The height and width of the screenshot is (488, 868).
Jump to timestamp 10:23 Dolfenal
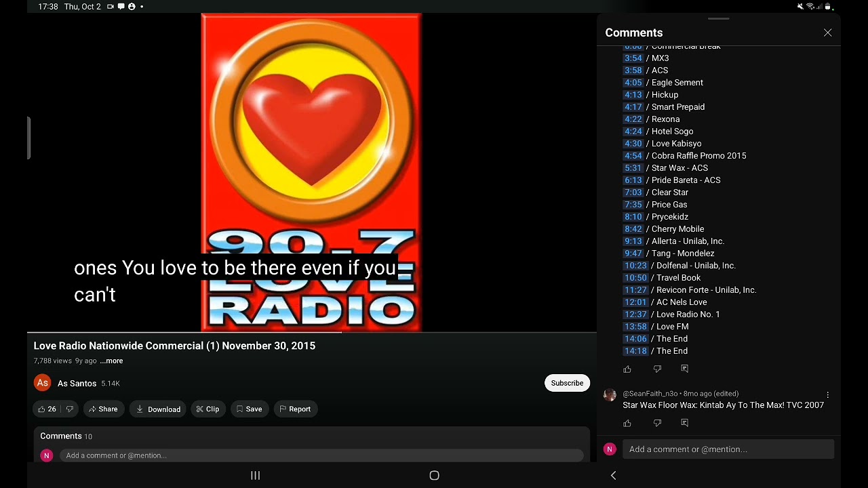[635, 266]
